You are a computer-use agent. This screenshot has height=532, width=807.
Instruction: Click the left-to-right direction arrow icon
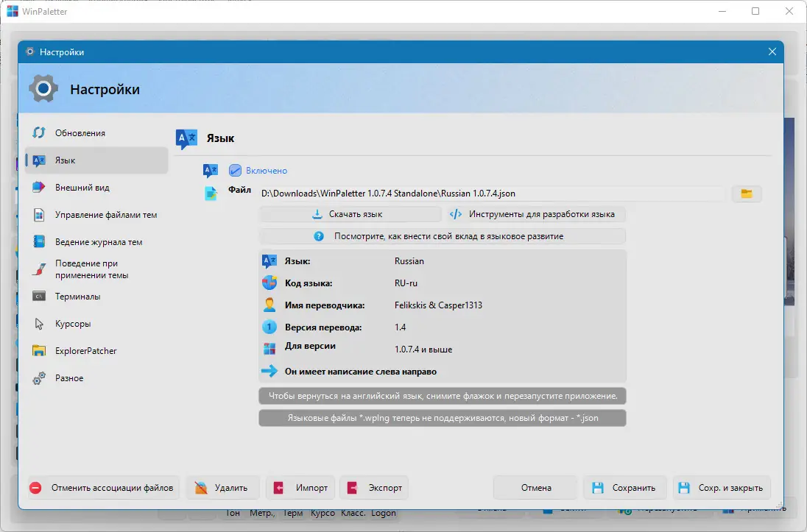(x=269, y=371)
